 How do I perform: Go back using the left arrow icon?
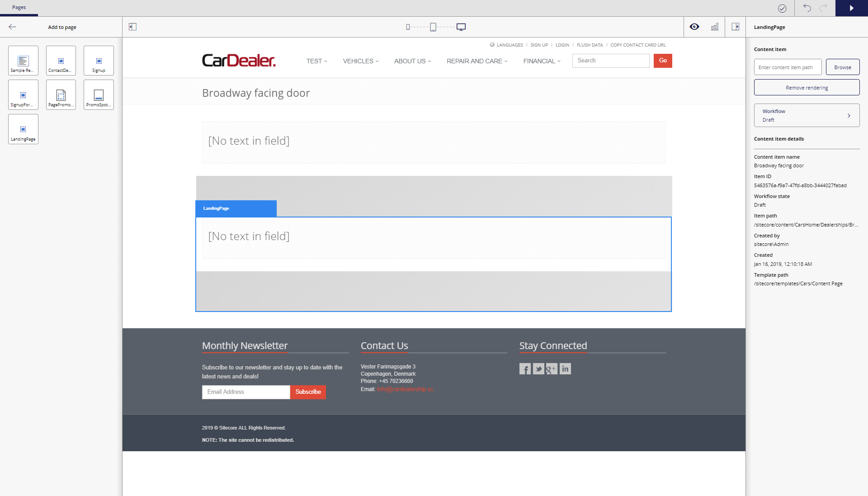[12, 27]
